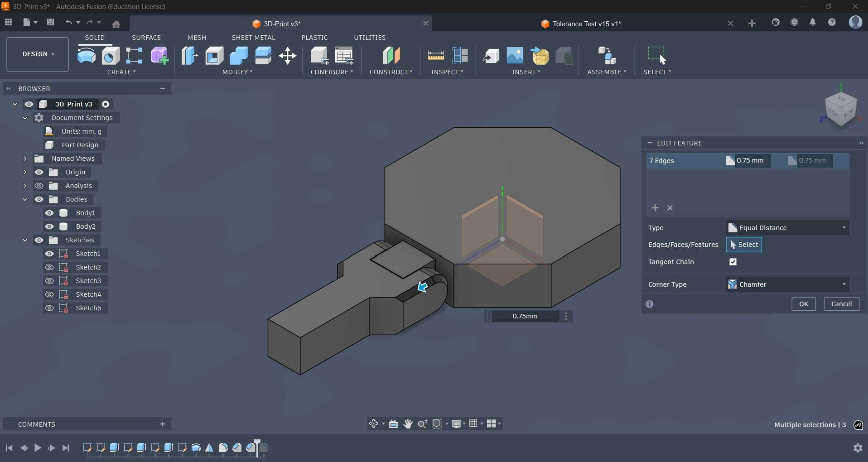Viewport: 868px width, 462px height.
Task: Switch to the SHEET METAL tab
Action: (254, 38)
